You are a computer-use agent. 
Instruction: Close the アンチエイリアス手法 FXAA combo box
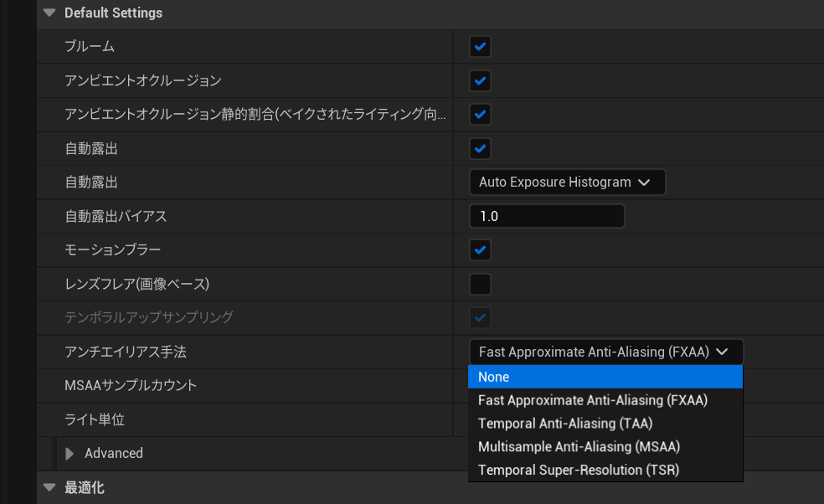pos(606,352)
